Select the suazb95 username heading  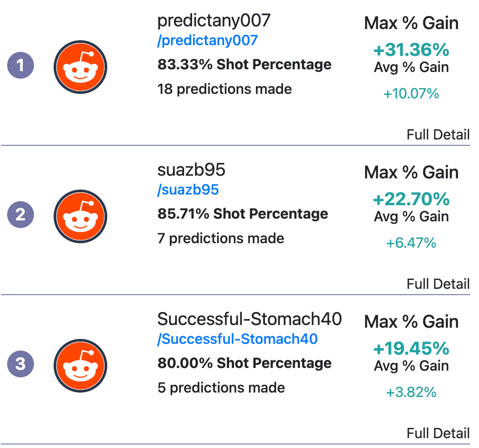pyautogui.click(x=191, y=170)
